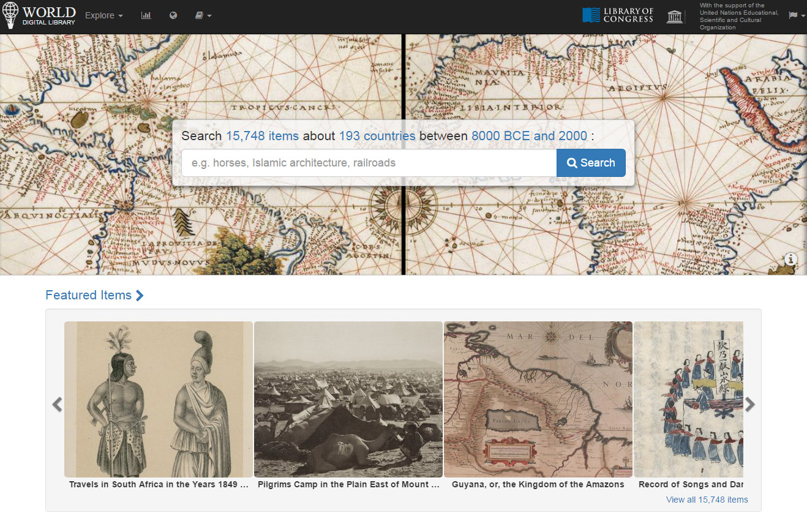This screenshot has height=532, width=807.
Task: Click View all 15,748 items link
Action: pyautogui.click(x=707, y=500)
